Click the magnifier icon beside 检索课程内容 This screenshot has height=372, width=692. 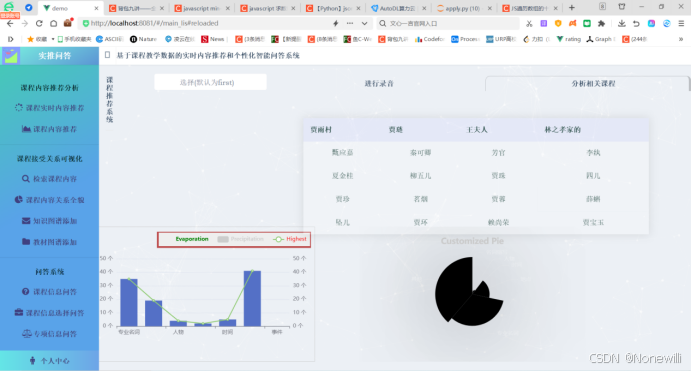coord(26,179)
